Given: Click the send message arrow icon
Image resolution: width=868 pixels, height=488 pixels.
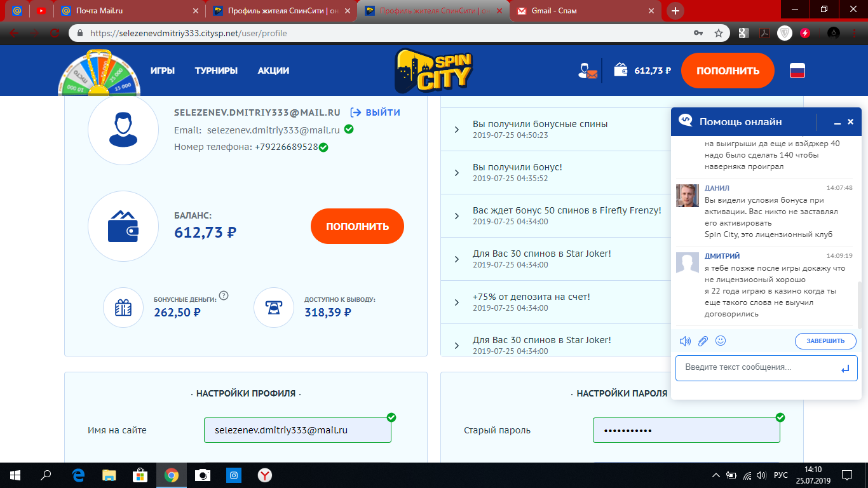Looking at the screenshot, I should click(x=844, y=369).
